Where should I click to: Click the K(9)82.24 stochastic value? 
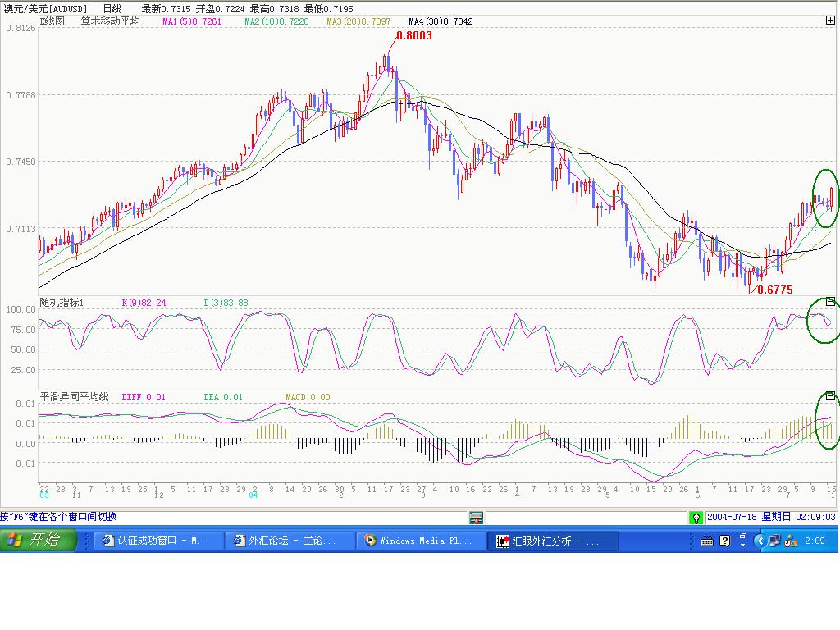[x=144, y=303]
